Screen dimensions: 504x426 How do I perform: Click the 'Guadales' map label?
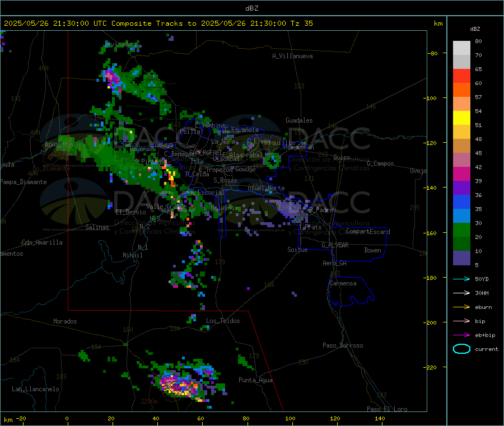pyautogui.click(x=299, y=120)
